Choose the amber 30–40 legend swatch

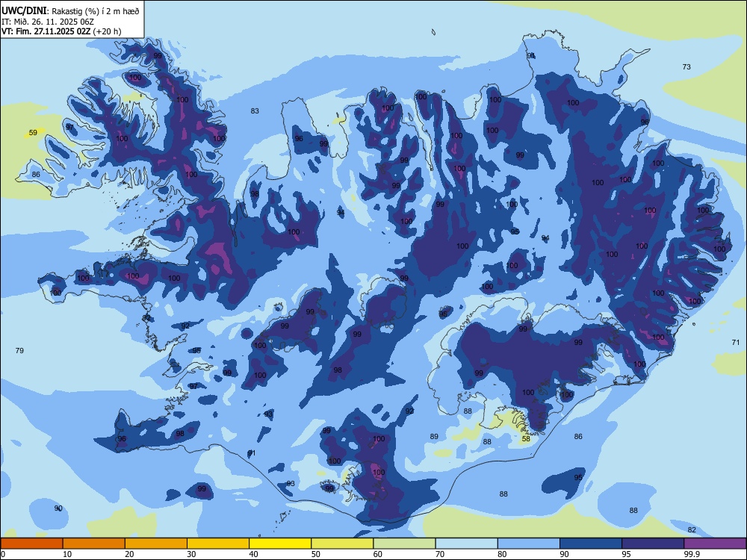pos(218,544)
